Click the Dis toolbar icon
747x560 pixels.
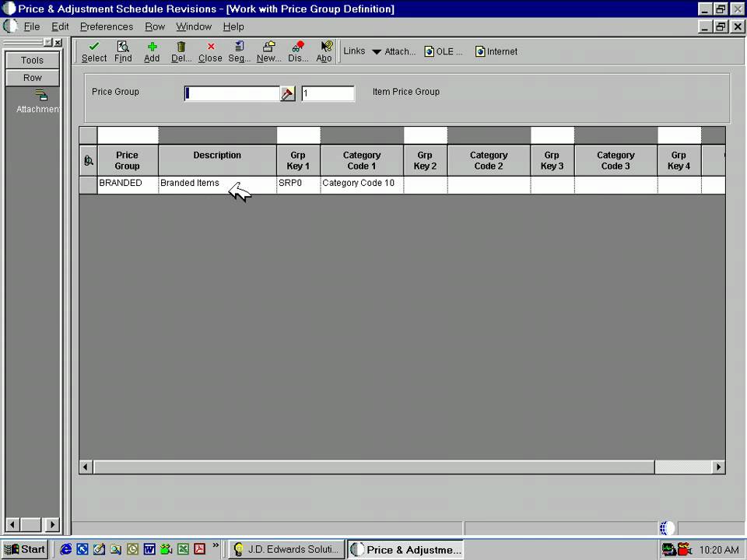click(298, 51)
